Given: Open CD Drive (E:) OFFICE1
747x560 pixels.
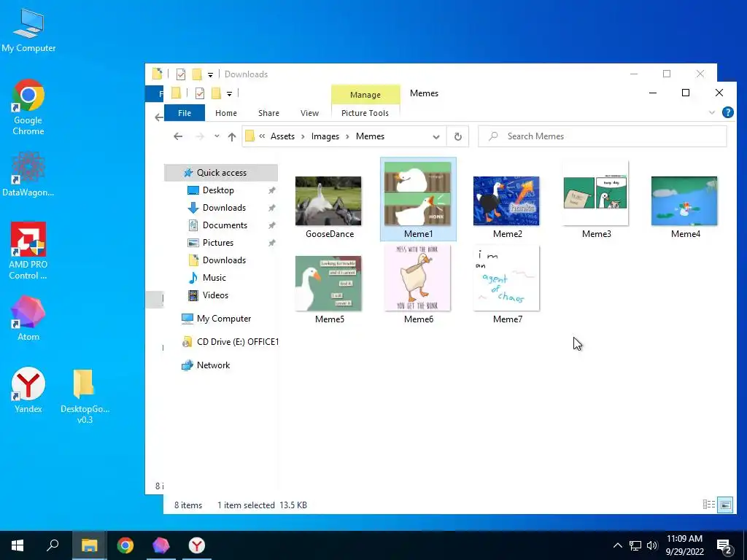Looking at the screenshot, I should click(x=237, y=342).
